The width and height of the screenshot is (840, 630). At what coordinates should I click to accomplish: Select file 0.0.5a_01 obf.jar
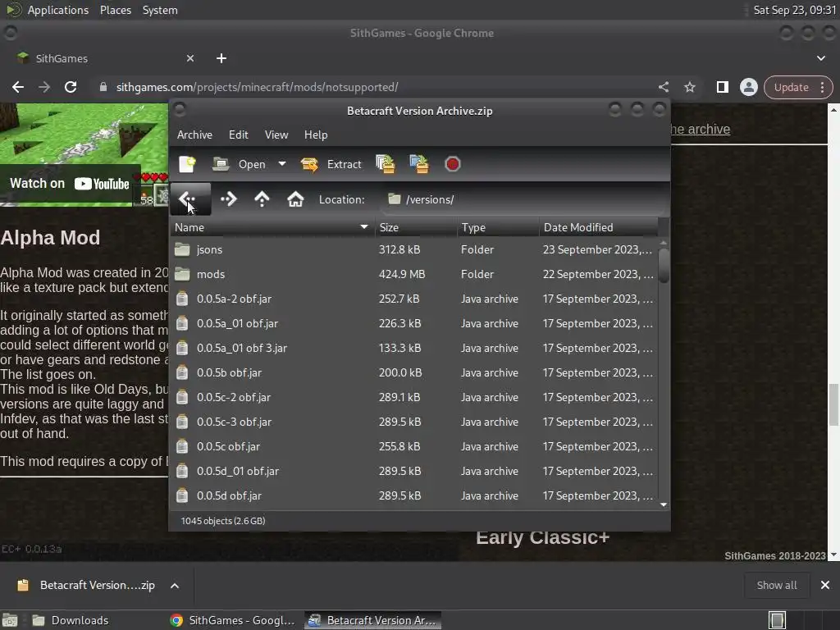(x=413, y=323)
